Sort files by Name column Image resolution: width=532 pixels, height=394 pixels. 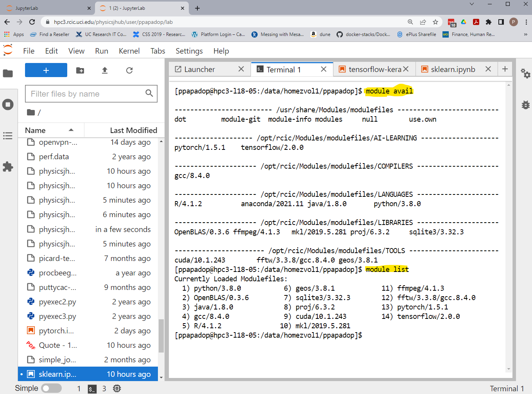click(51, 130)
